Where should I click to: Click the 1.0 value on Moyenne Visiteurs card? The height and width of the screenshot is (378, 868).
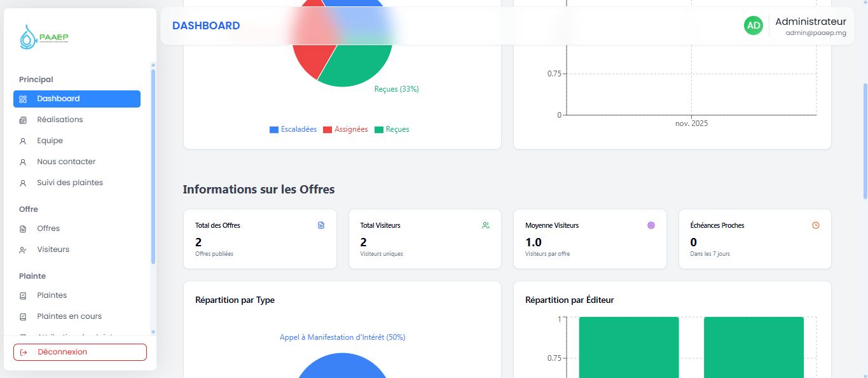click(x=534, y=242)
